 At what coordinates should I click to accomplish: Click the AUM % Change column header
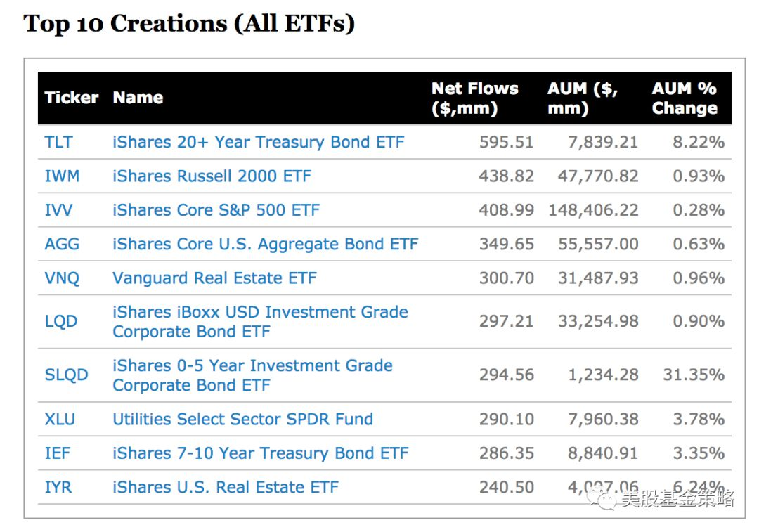pos(684,98)
